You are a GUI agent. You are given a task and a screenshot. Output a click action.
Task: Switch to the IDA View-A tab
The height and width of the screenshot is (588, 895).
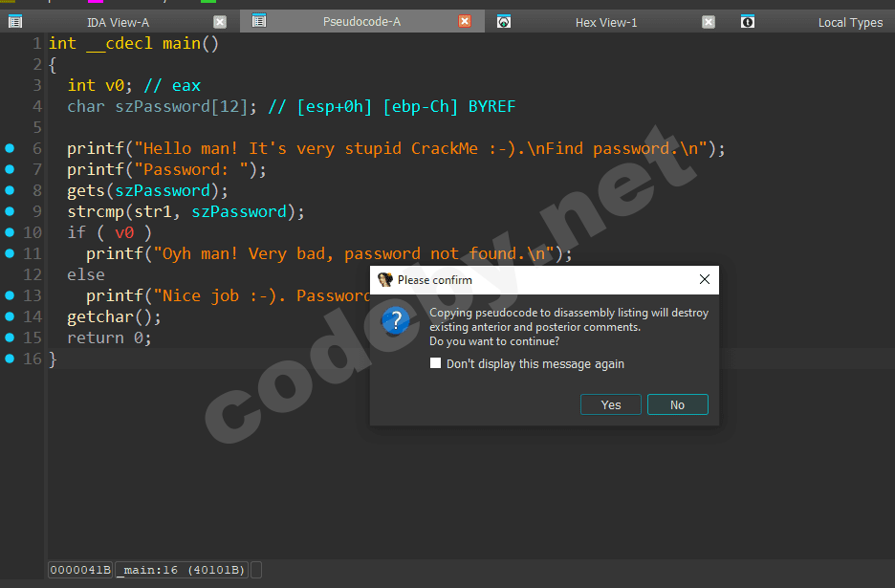(118, 22)
